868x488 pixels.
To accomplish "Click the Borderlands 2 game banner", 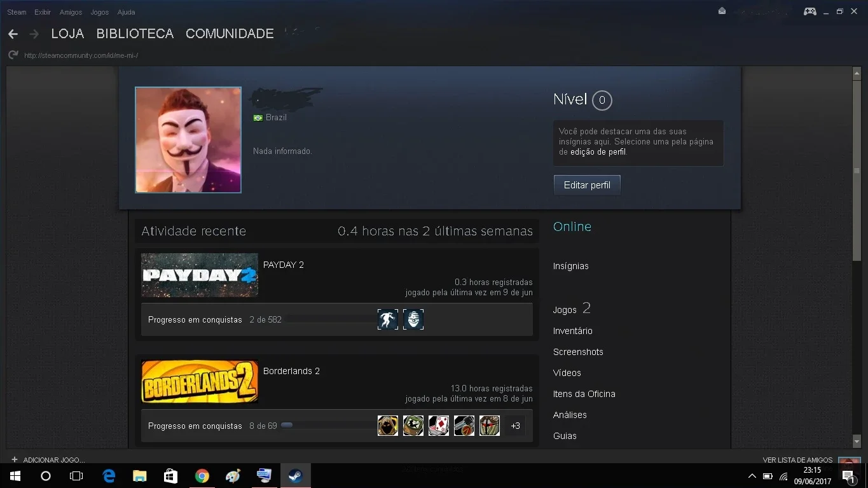I will (x=200, y=381).
